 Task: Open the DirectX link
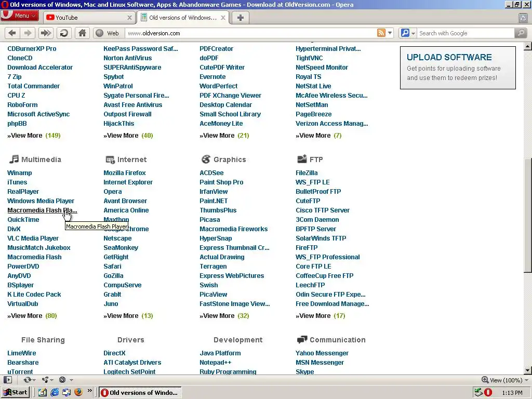[x=114, y=353]
